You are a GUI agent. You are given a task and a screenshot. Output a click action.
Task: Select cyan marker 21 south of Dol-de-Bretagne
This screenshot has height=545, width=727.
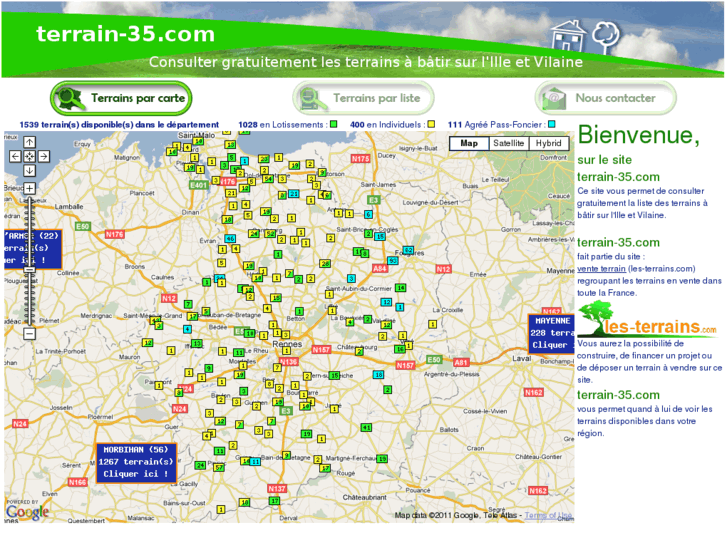[x=293, y=193]
